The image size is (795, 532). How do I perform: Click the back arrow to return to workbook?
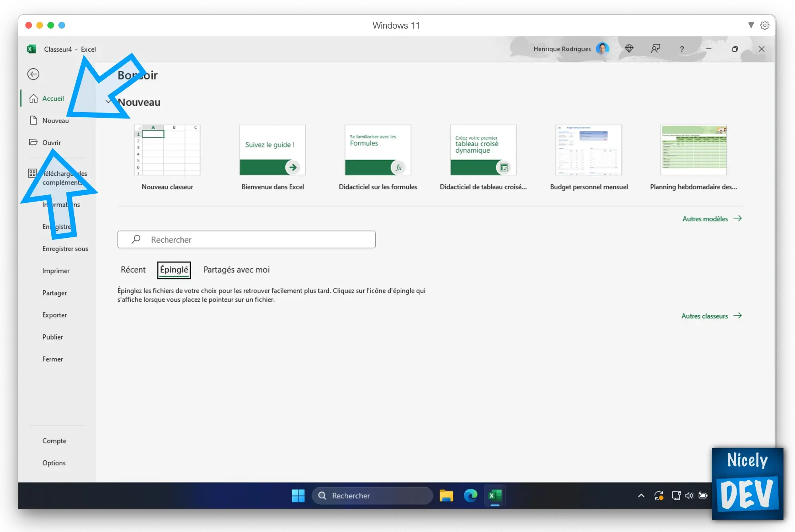[x=33, y=74]
